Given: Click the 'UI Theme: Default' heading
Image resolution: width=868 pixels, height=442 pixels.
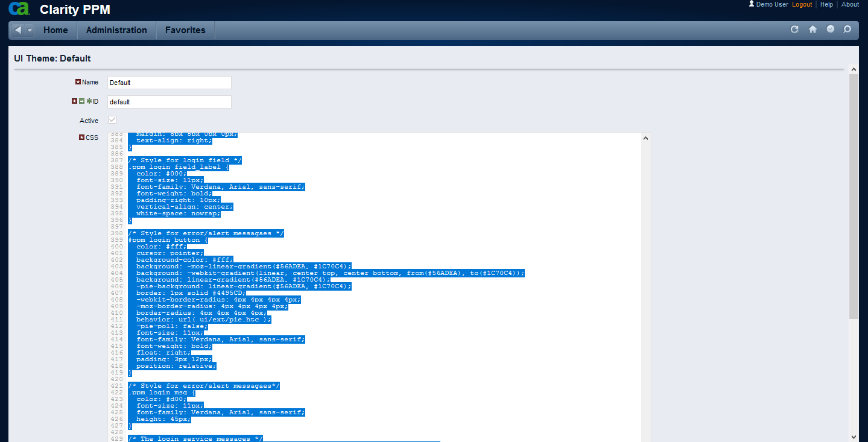Looking at the screenshot, I should [x=52, y=58].
